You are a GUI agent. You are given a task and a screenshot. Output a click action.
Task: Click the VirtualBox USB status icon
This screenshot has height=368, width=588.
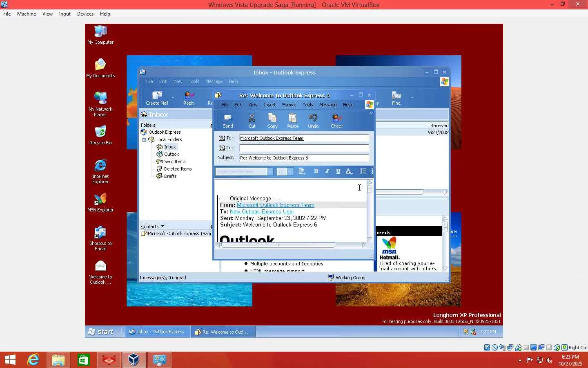pos(518,348)
